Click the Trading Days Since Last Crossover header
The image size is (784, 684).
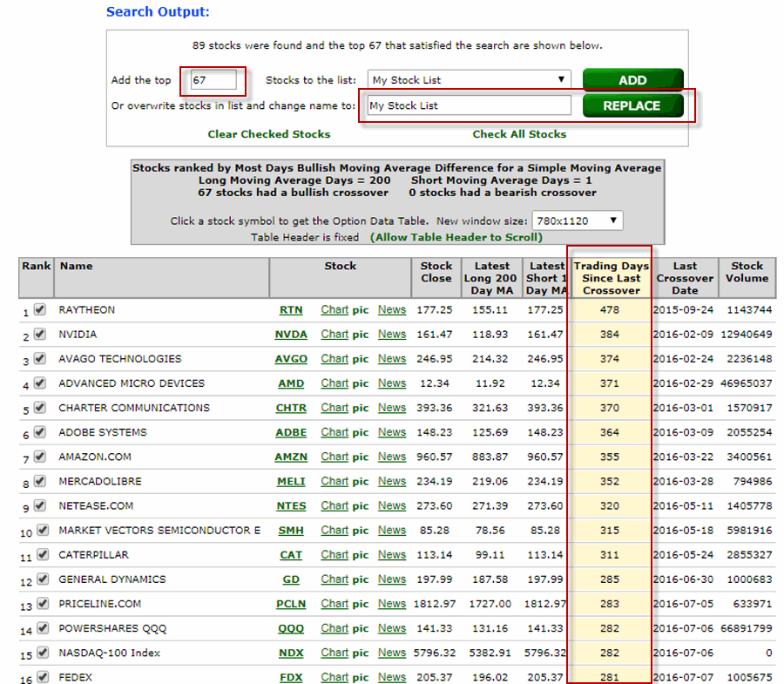coord(611,278)
